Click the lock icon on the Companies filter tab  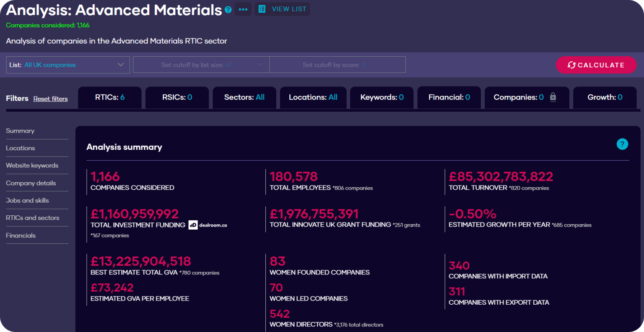coord(553,97)
